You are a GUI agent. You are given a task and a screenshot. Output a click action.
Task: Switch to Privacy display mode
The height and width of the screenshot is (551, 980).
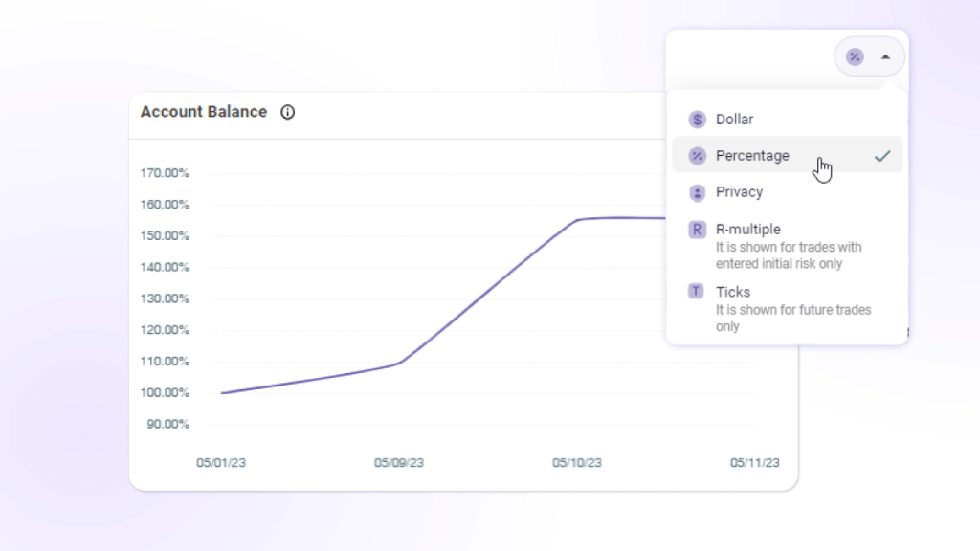point(740,192)
